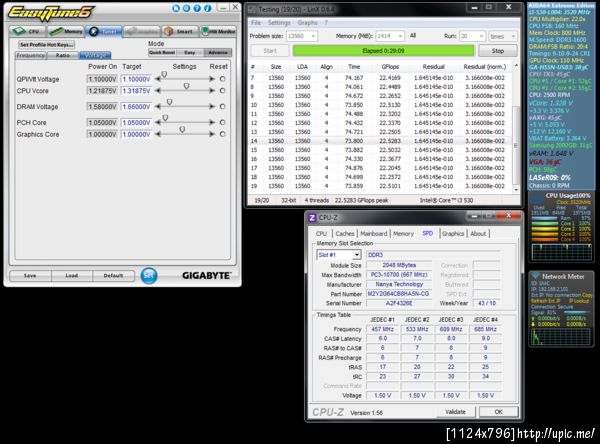This screenshot has width=600, height=444.
Task: Click the Graphics Core slider handle
Action: click(182, 130)
